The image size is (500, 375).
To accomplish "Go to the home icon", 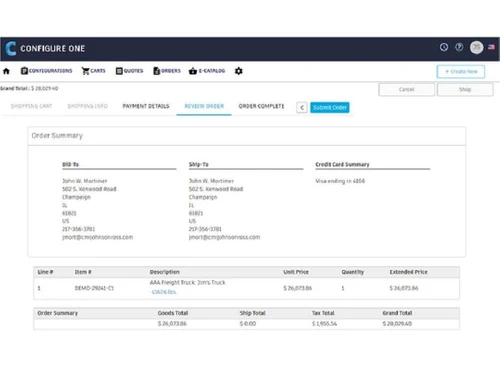I will pyautogui.click(x=6, y=71).
